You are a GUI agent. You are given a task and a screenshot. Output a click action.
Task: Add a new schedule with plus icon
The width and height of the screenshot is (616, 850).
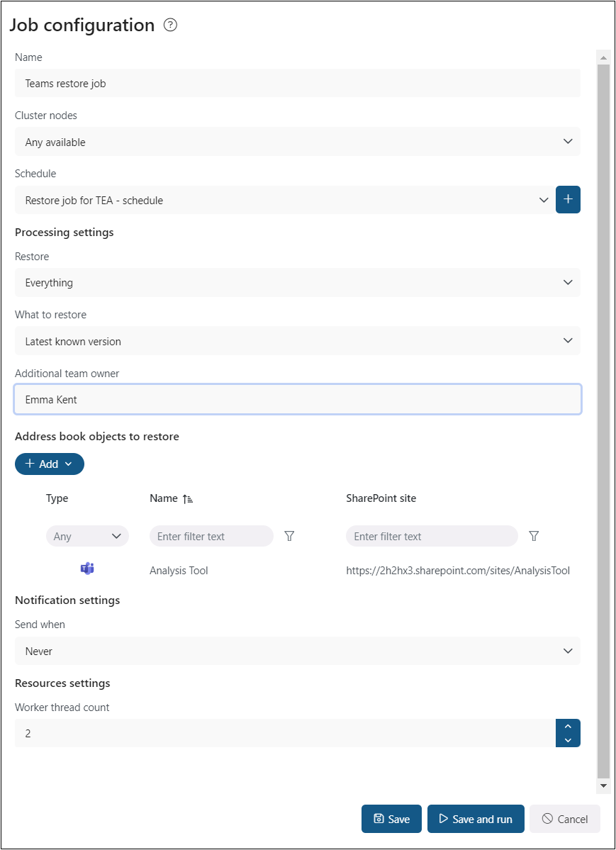pos(568,200)
